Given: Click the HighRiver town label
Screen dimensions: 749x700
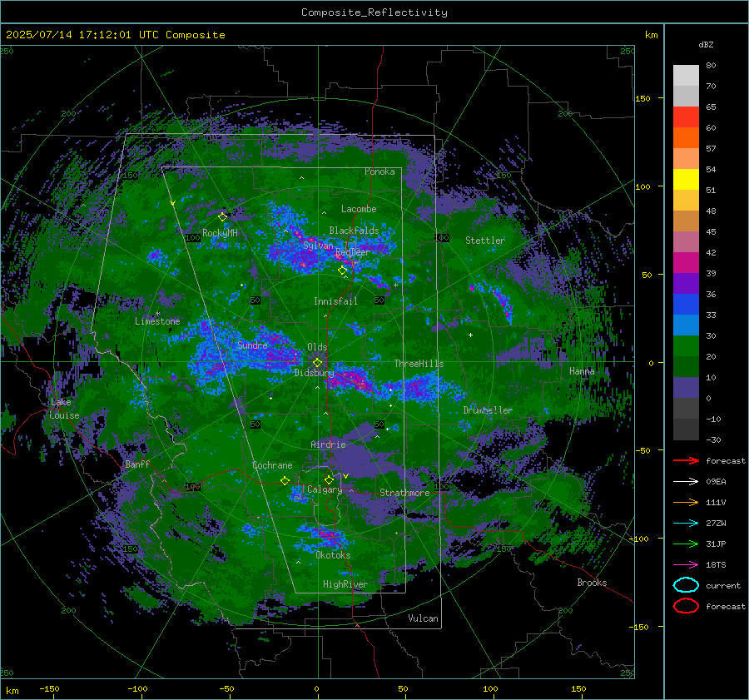Looking at the screenshot, I should (x=345, y=584).
